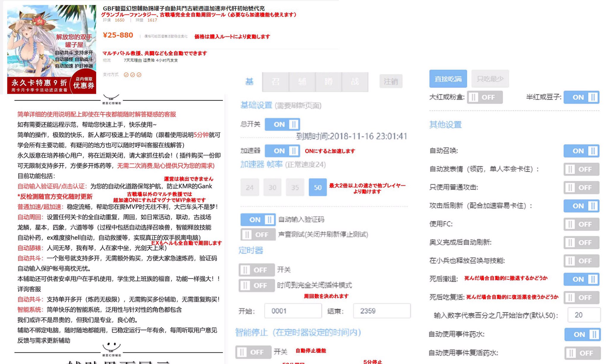Image resolution: width=608 pixels, height=364 pixels.
Task: Click the 结束 end time field
Action: click(x=382, y=311)
